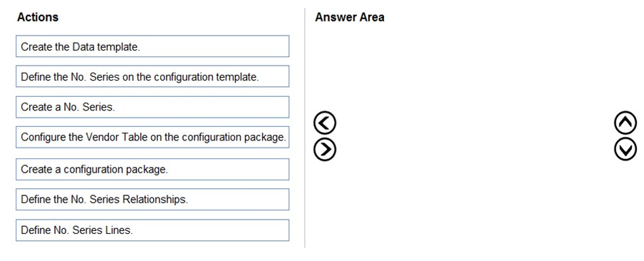Screen dimensions: 644x261
Task: Pick 'Configure the Vendor Table on the configuration package.'
Action: (152, 137)
